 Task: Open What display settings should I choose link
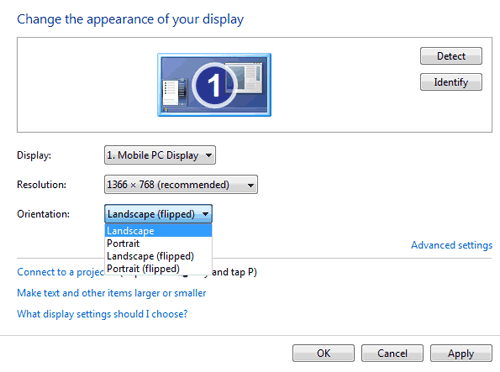tap(102, 314)
